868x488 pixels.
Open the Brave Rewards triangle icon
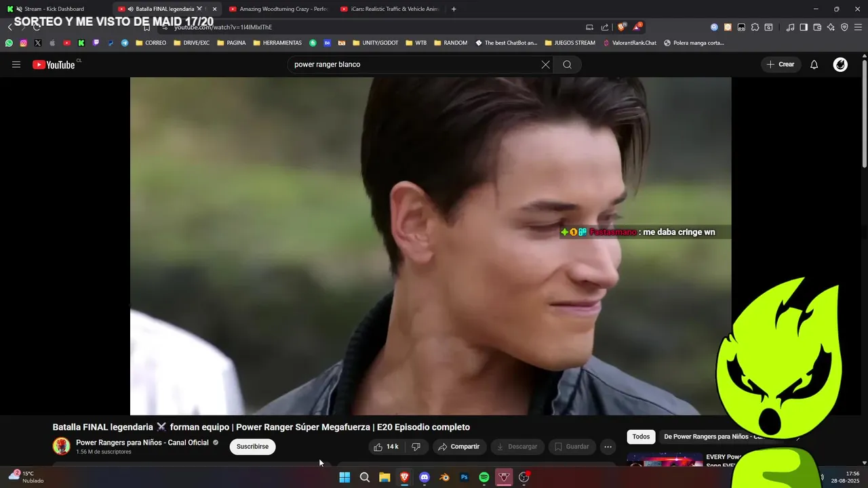(x=637, y=27)
